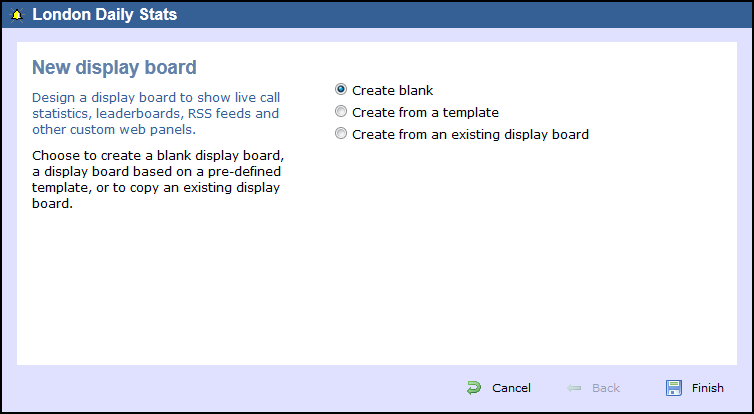Click the "Create from a template" label text
The image size is (754, 414).
(x=425, y=112)
